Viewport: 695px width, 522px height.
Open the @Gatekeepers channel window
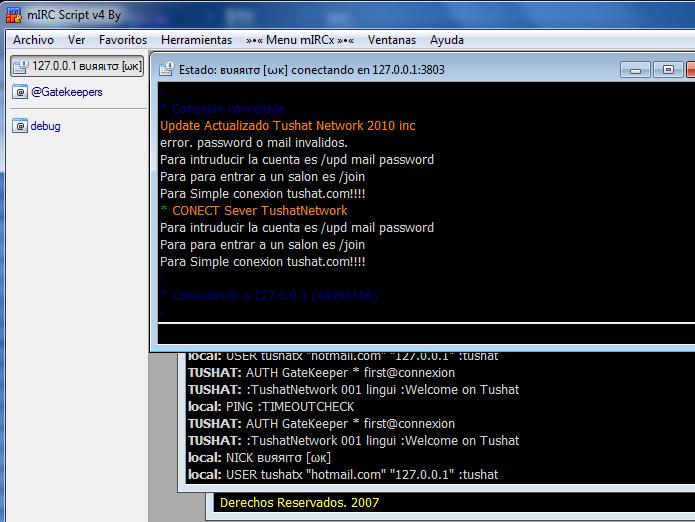(x=66, y=92)
